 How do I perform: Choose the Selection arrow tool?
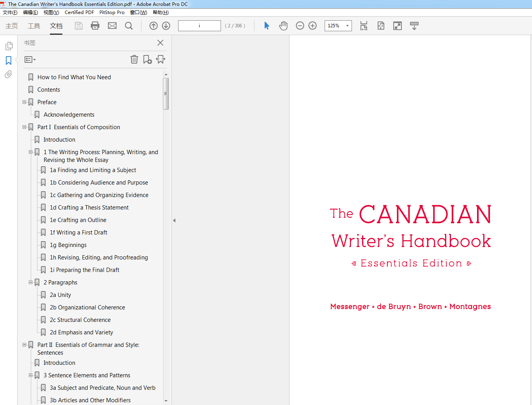tap(267, 26)
